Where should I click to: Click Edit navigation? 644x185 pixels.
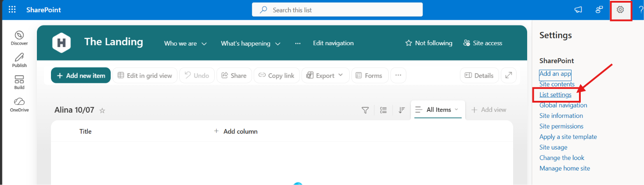(x=333, y=43)
